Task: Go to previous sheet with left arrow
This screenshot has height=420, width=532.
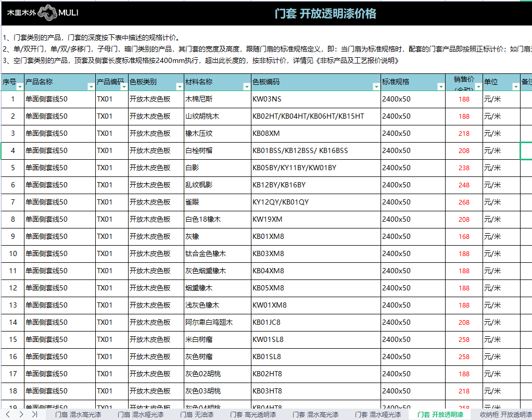Action: tap(8, 414)
